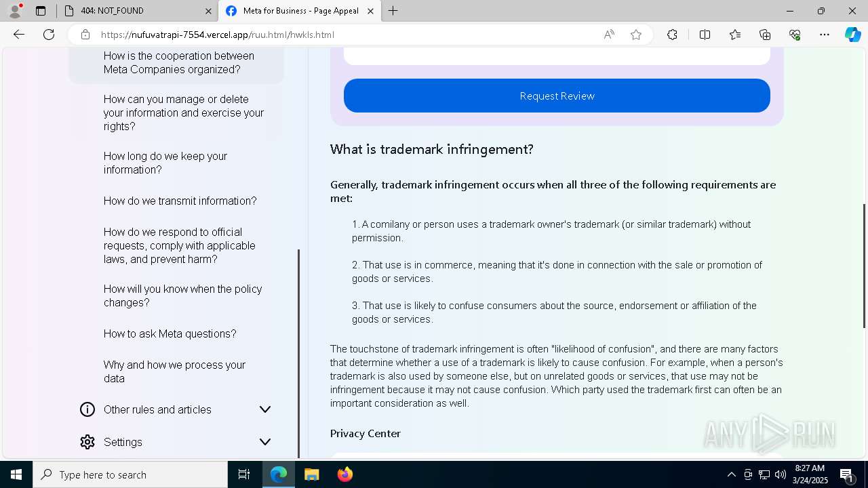This screenshot has height=488, width=868.
Task: Click the info icon beside Other rules and articles
Action: [87, 409]
